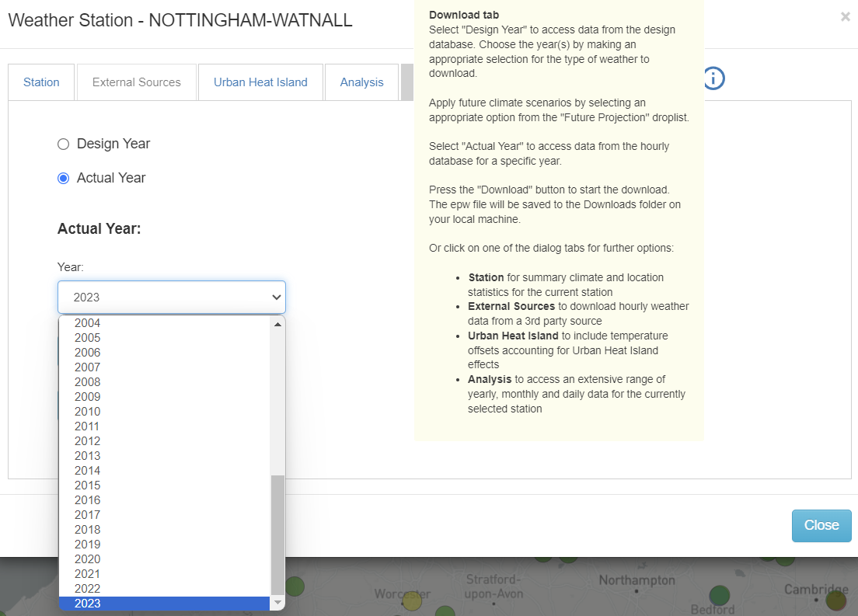The height and width of the screenshot is (616, 858).
Task: Select the Actual Year radio button
Action: coord(64,178)
